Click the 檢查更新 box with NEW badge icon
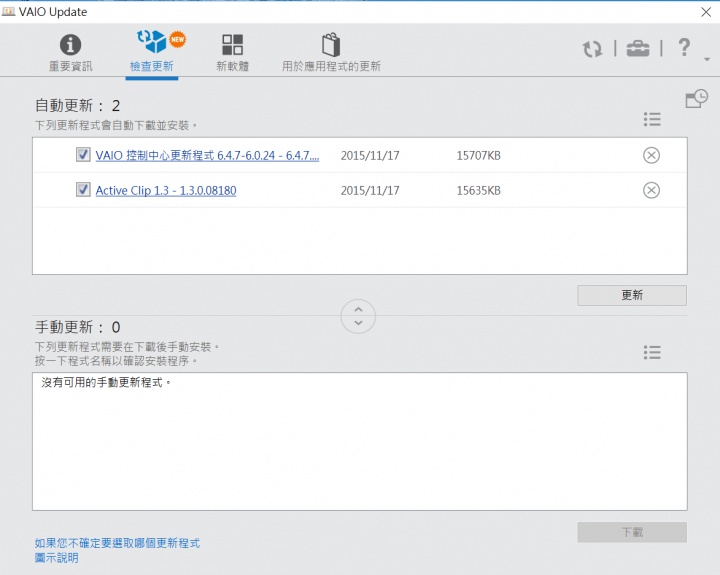The height and width of the screenshot is (575, 720). pyautogui.click(x=161, y=42)
